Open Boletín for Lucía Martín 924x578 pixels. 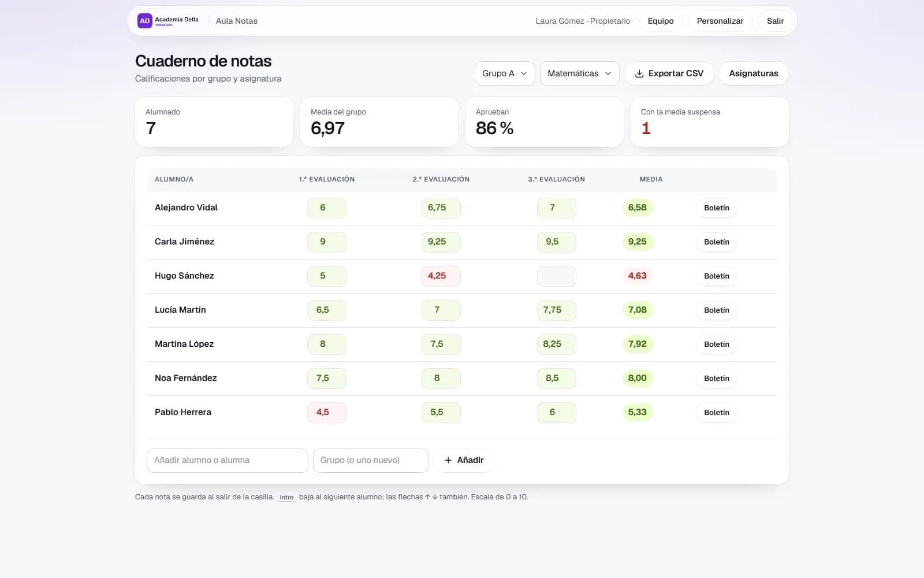point(716,310)
